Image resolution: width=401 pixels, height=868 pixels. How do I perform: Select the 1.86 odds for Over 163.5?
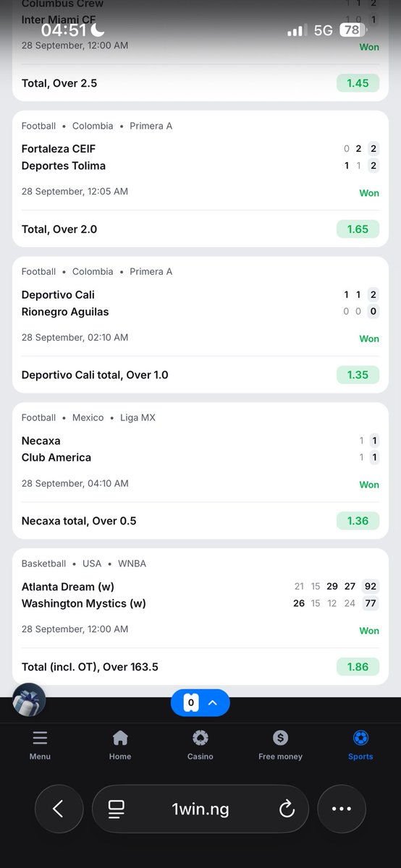point(358,667)
